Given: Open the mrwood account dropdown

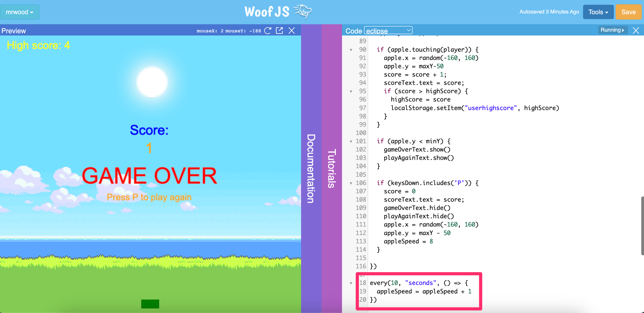Looking at the screenshot, I should [20, 12].
